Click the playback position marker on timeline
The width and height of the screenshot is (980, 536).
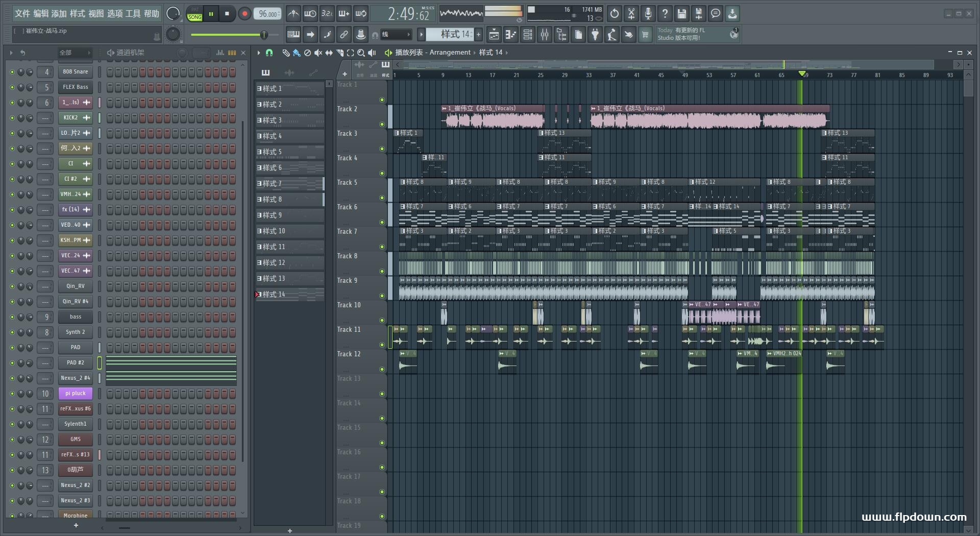pos(802,75)
